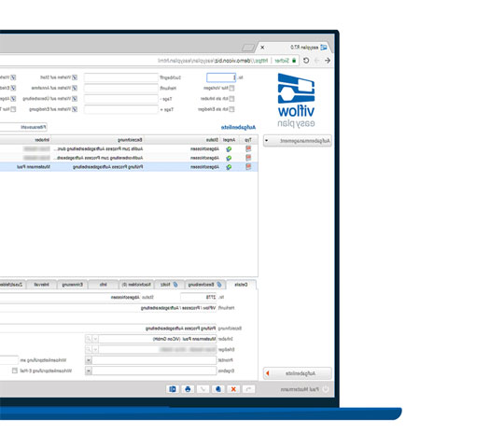Click the greyed-out browser forward arrow

[317, 61]
